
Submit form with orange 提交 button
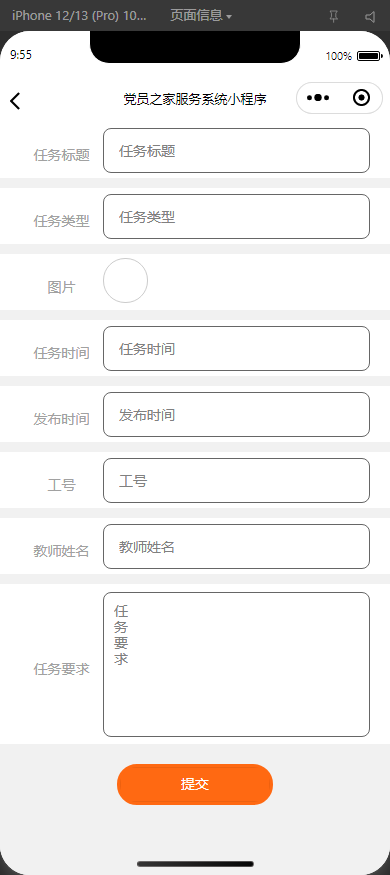pos(195,785)
